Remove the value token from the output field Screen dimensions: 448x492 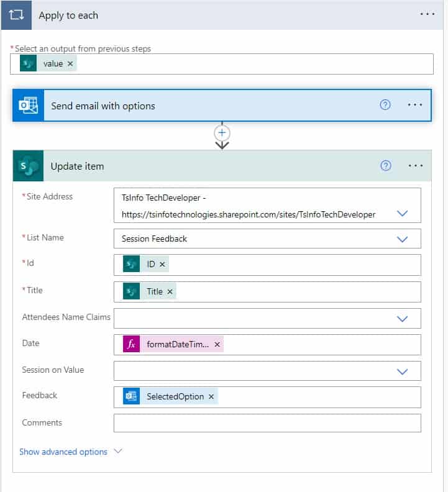pyautogui.click(x=70, y=64)
